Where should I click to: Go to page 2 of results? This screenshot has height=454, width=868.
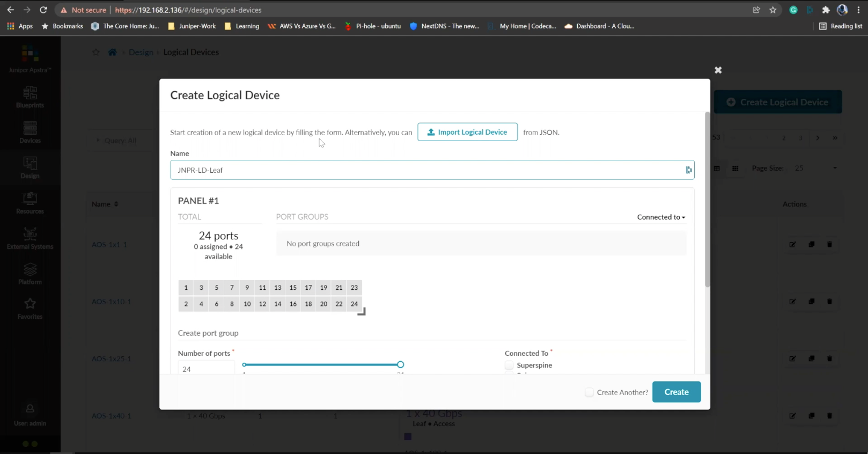click(x=784, y=138)
